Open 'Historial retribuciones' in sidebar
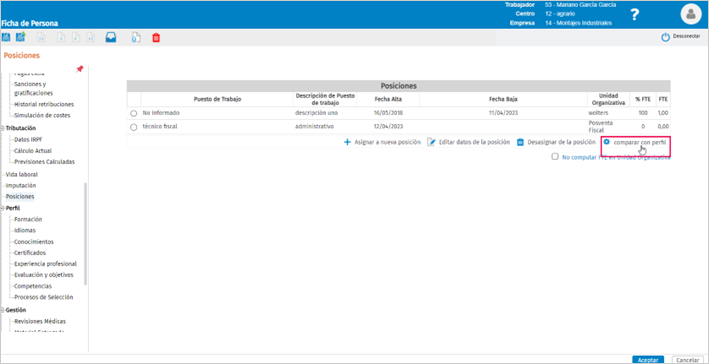Image resolution: width=709 pixels, height=364 pixels. [x=44, y=104]
